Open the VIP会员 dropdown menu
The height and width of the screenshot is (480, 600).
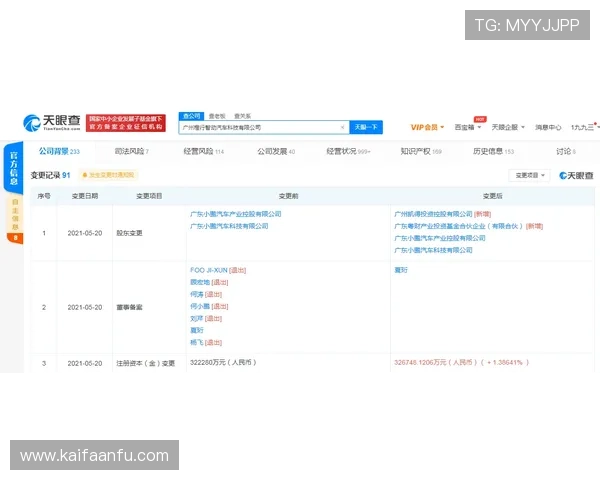point(427,127)
